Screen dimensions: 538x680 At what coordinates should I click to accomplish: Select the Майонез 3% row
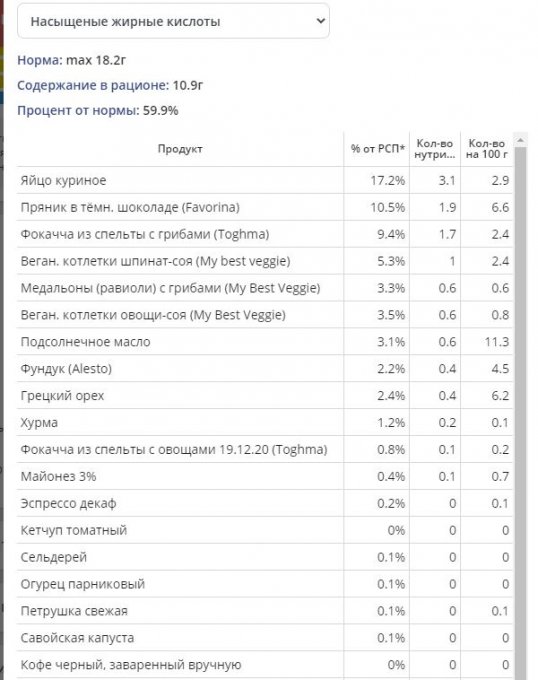264,476
